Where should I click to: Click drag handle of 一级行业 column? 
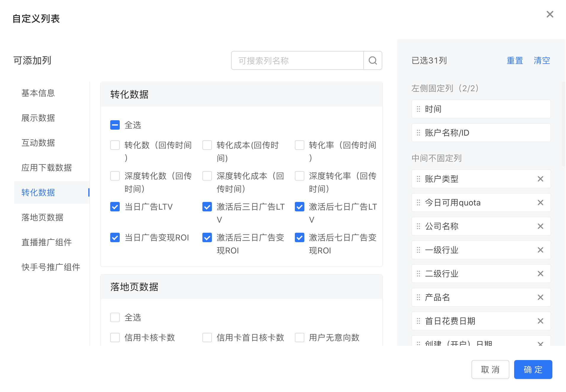[418, 250]
